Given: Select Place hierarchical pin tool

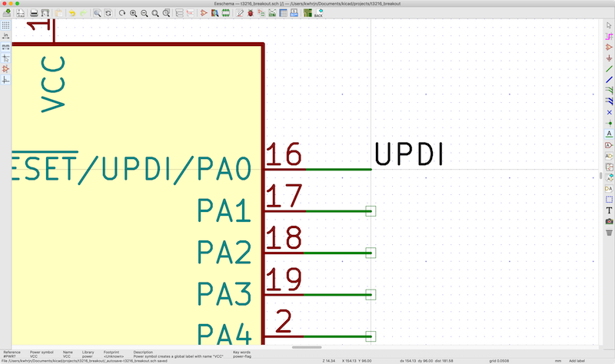Looking at the screenshot, I should [x=609, y=189].
